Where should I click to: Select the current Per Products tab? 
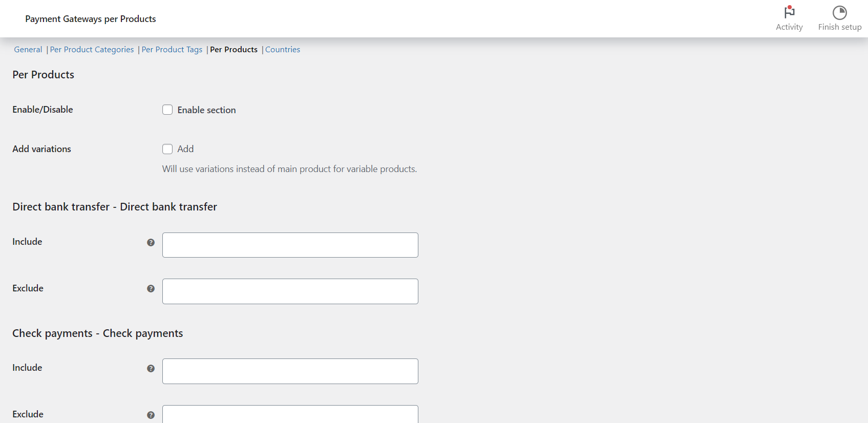(234, 50)
